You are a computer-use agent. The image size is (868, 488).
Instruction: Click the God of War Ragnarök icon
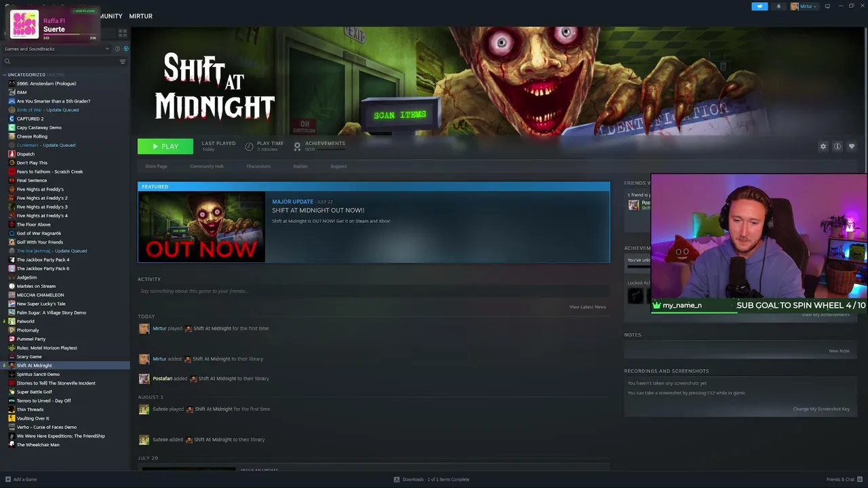pos(12,233)
